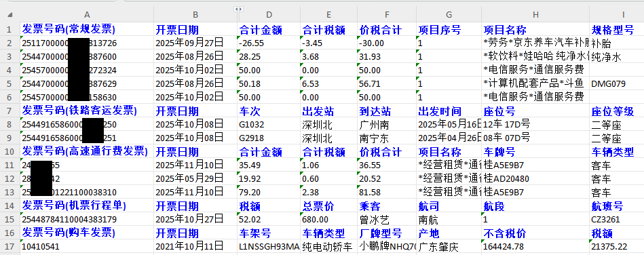644x255 pixels.
Task: Select vehicle type 纯电动轿车
Action: pyautogui.click(x=328, y=246)
